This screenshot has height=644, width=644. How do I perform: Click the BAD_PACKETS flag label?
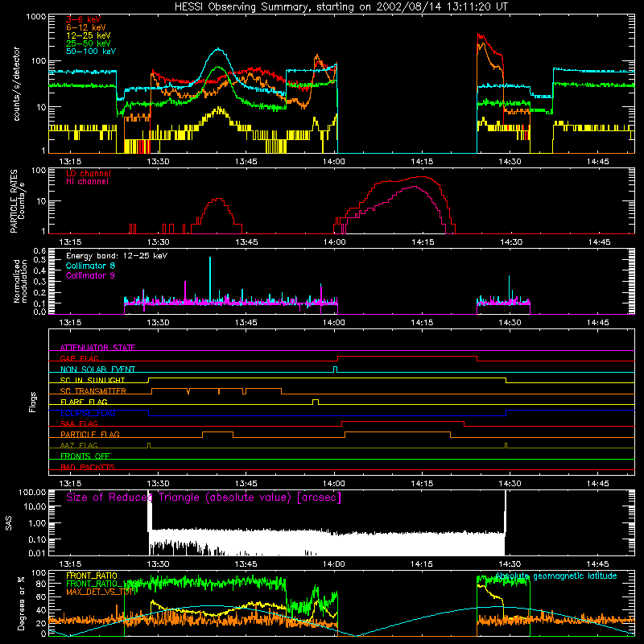88,467
